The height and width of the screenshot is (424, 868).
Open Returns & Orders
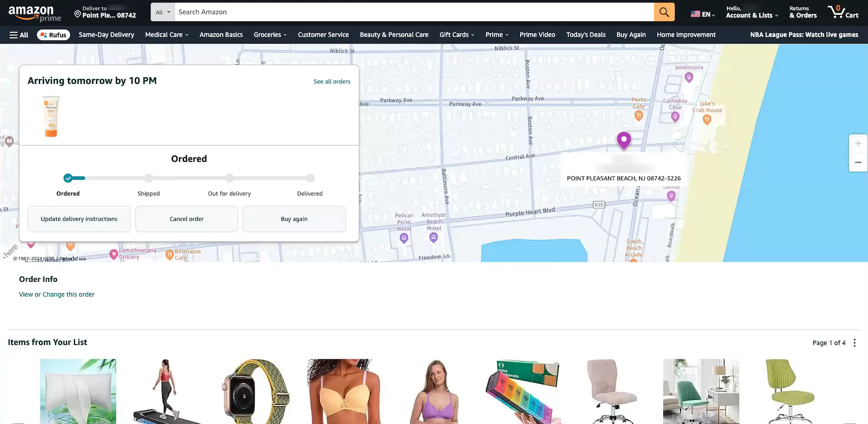(x=803, y=12)
